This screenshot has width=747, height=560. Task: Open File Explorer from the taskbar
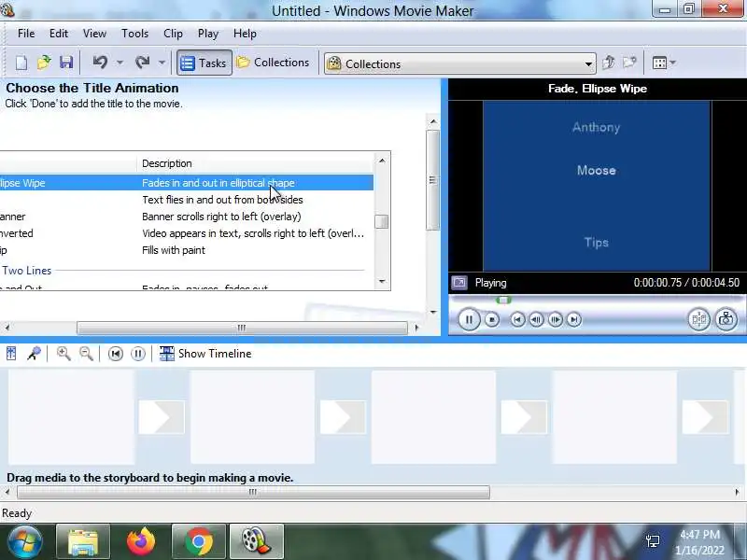83,541
